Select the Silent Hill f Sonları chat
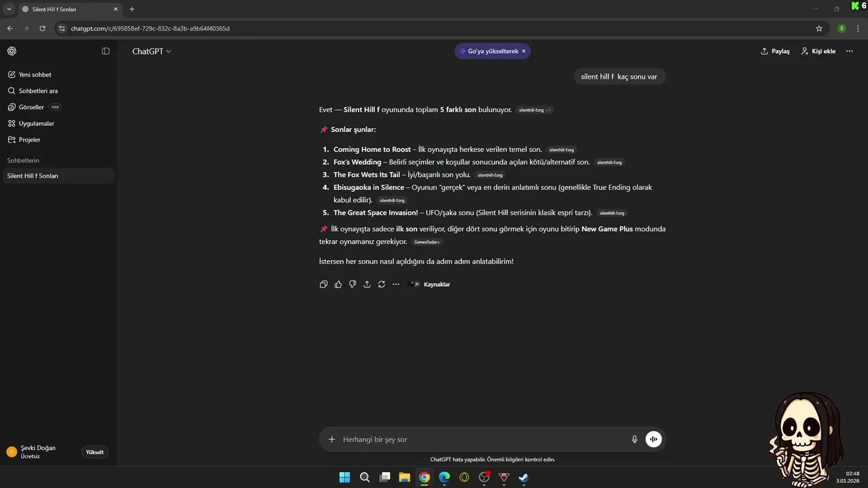Image resolution: width=868 pixels, height=488 pixels. pyautogui.click(x=58, y=176)
